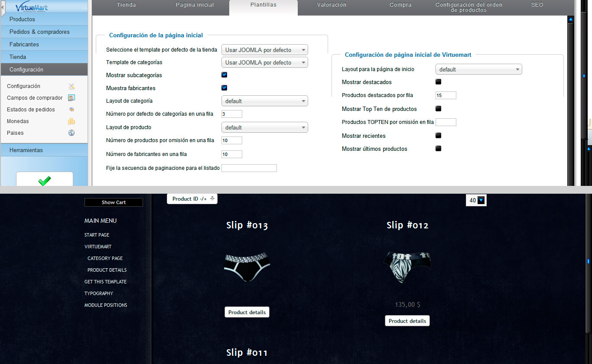Switch to the Valoración tab

click(332, 5)
